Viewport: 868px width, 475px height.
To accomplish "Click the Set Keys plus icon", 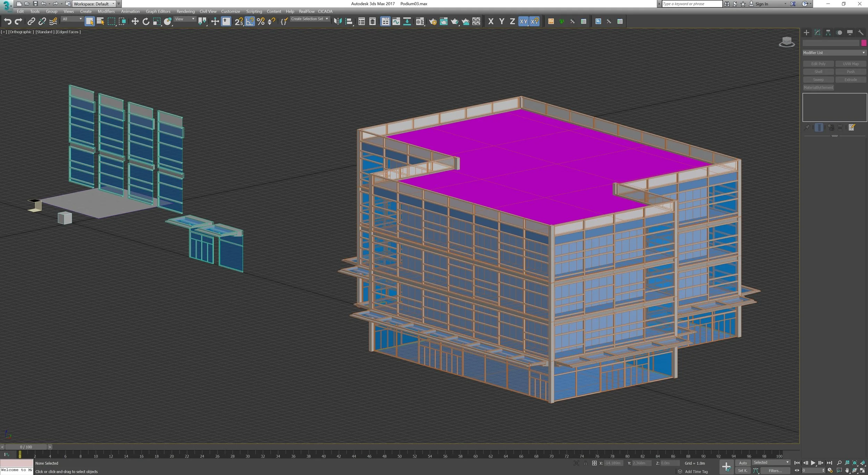I will 726,467.
